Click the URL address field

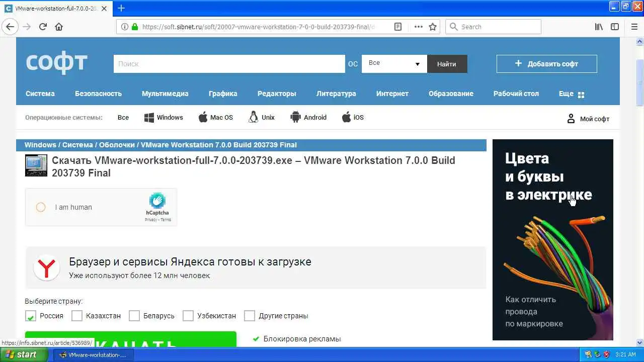[x=258, y=27]
